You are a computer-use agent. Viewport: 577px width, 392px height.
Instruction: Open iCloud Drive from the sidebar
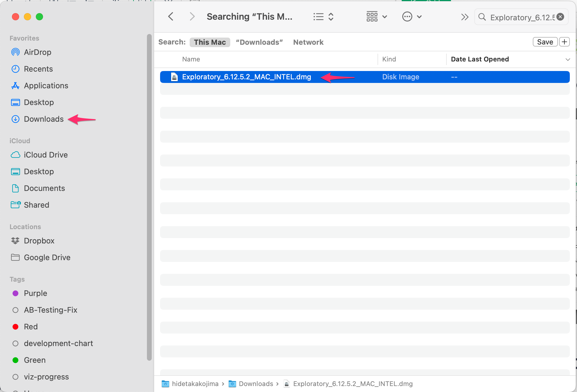(x=46, y=155)
